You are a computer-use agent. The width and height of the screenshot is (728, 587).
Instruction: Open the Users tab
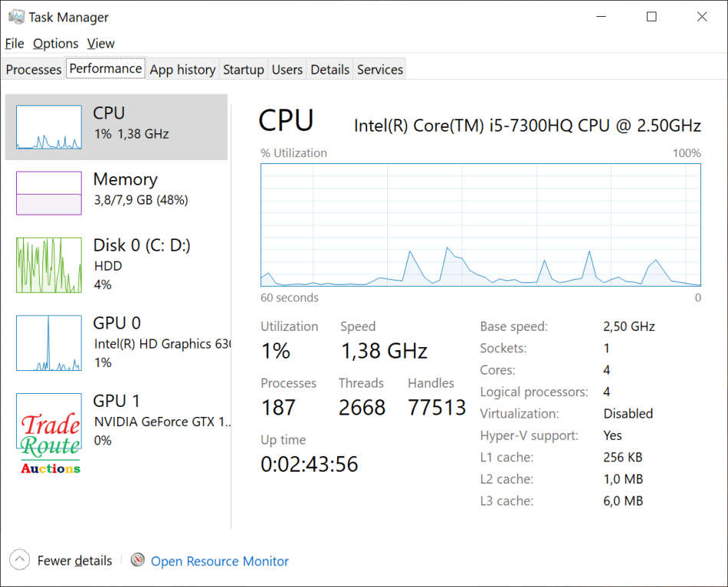[287, 70]
